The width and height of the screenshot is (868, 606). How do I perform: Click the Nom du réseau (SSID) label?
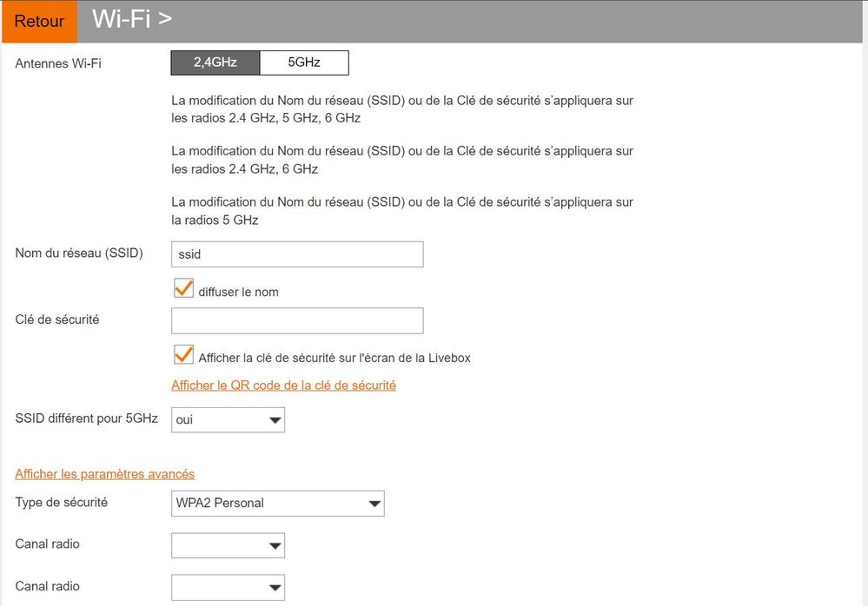click(x=79, y=254)
